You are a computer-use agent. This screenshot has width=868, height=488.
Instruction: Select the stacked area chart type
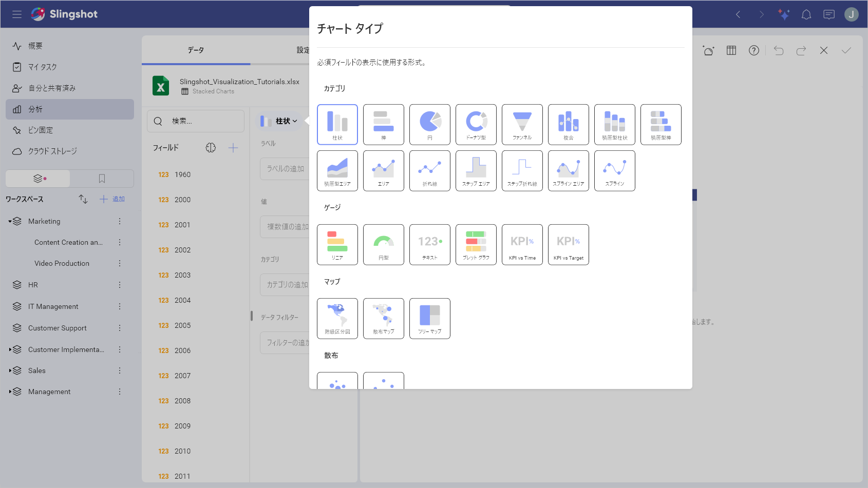coord(337,171)
